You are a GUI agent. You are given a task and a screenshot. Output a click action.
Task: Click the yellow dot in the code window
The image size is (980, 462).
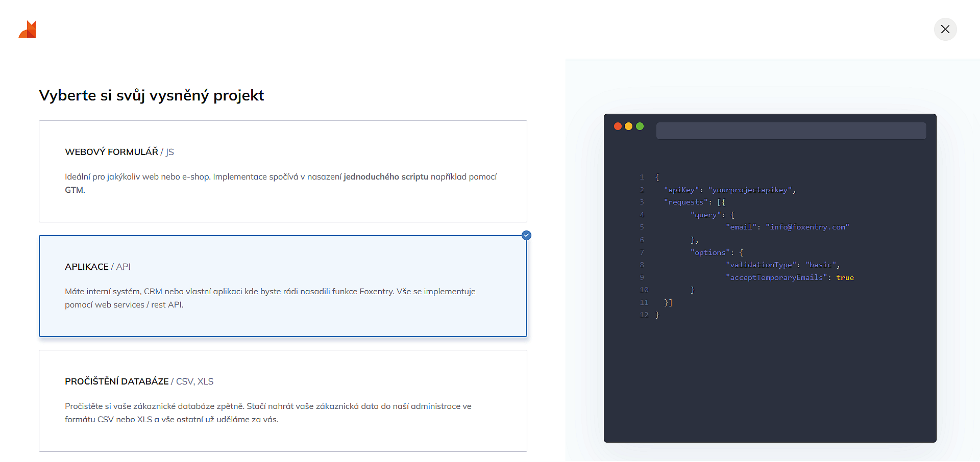click(629, 126)
